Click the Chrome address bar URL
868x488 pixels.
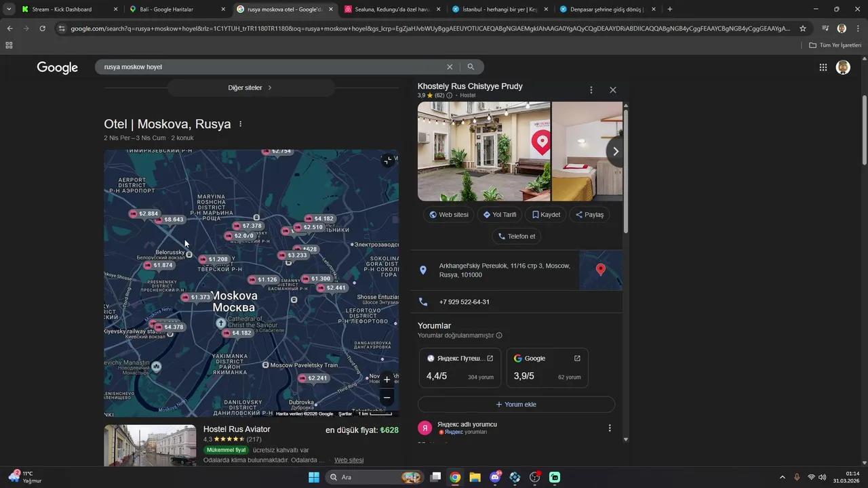coord(431,28)
